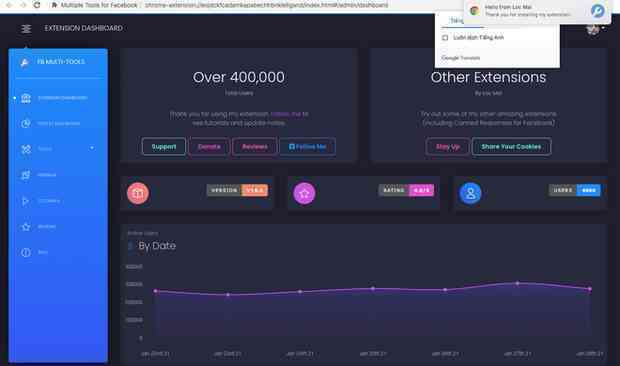The image size is (620, 366).
Task: Expand the Tools submenu arrow in sidebar
Action: click(92, 148)
